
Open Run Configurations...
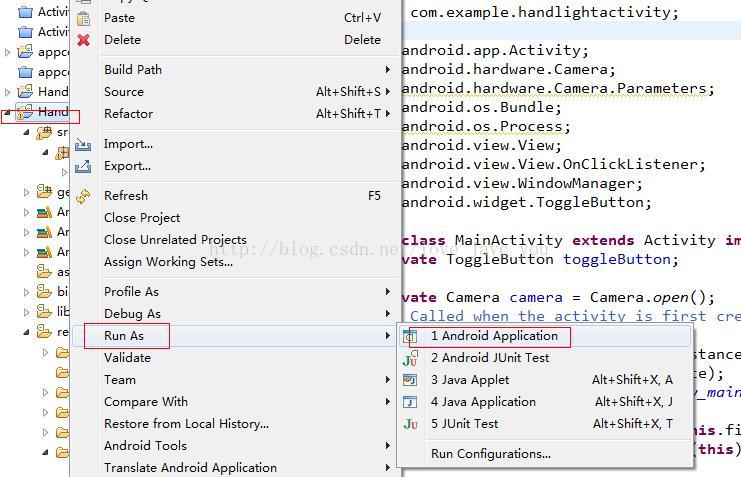[490, 454]
